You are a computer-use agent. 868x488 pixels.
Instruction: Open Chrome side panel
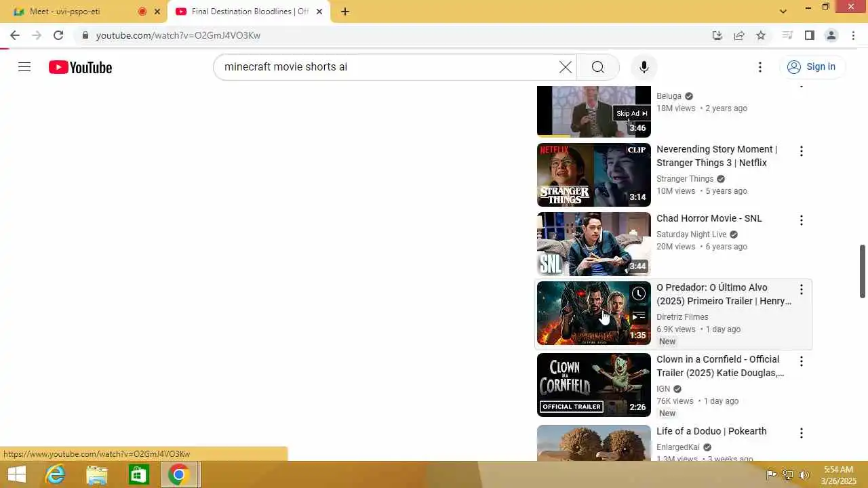tap(809, 35)
